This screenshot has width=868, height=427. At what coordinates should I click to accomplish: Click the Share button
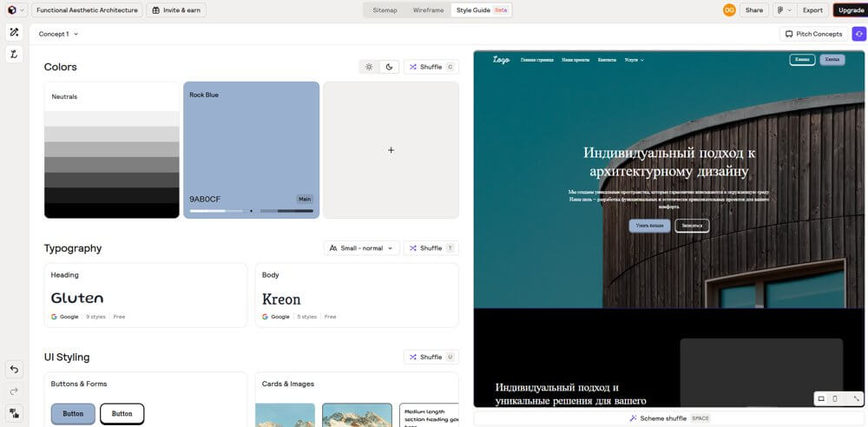753,10
